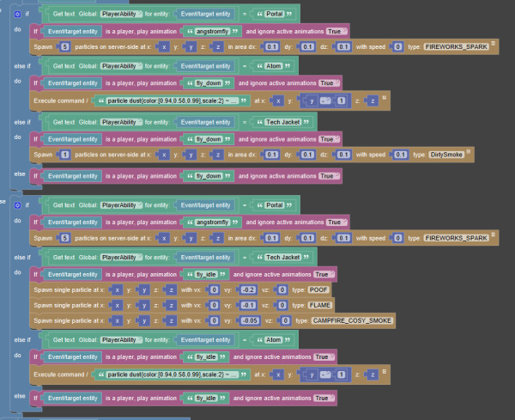Image resolution: width=515 pixels, height=420 pixels.
Task: Open the gear icon on the lower if block
Action: (x=17, y=205)
